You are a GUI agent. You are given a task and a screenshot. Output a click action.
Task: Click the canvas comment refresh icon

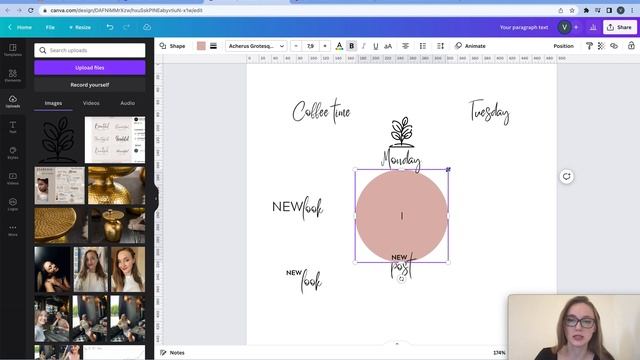coord(567,176)
